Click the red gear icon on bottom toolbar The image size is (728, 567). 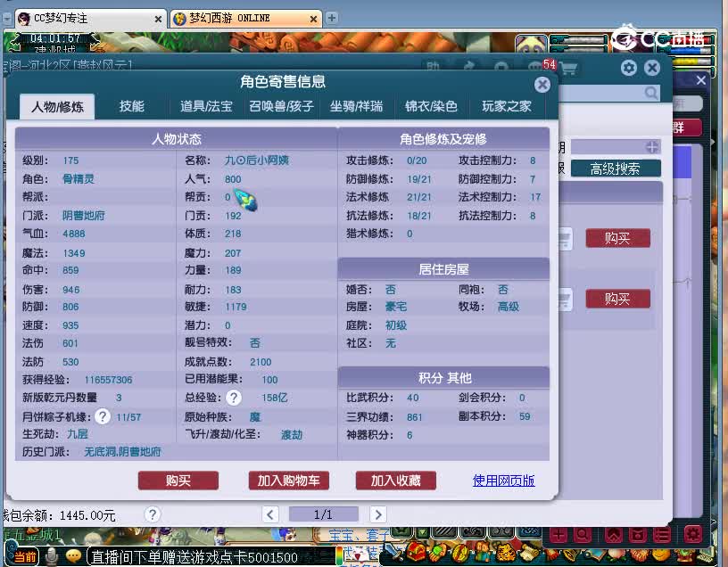point(692,535)
